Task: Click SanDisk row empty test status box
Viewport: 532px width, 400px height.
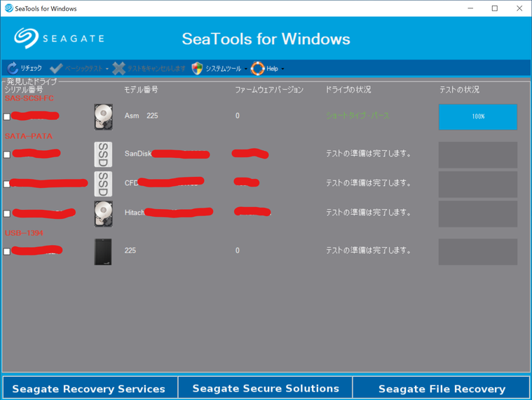Action: [478, 155]
